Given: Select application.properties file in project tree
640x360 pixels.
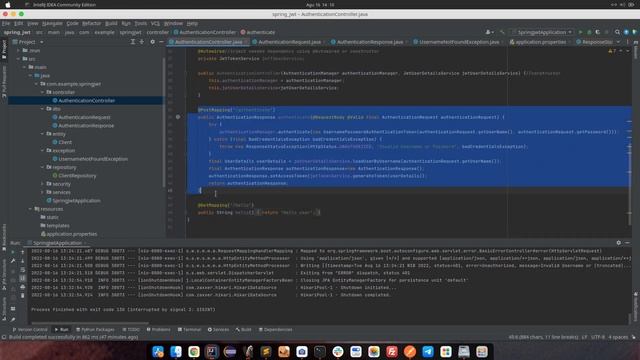Looking at the screenshot, I should tap(69, 234).
